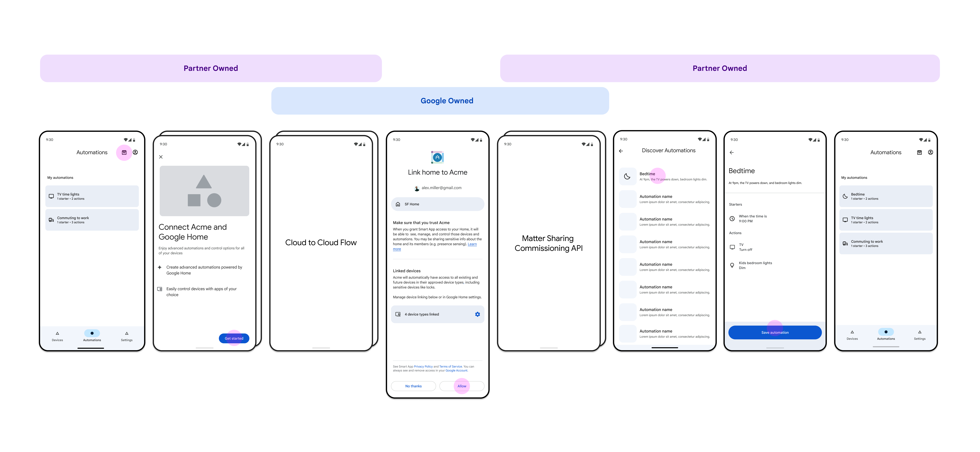The image size is (980, 452).
Task: Click the Get started button on Connect Acme screen
Action: point(234,338)
